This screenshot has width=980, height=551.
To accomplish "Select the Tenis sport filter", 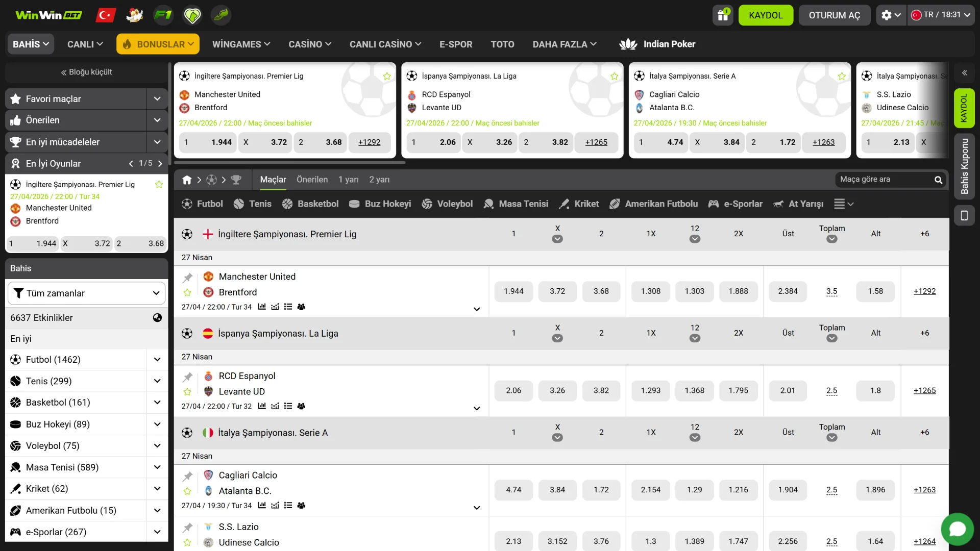I will [253, 204].
